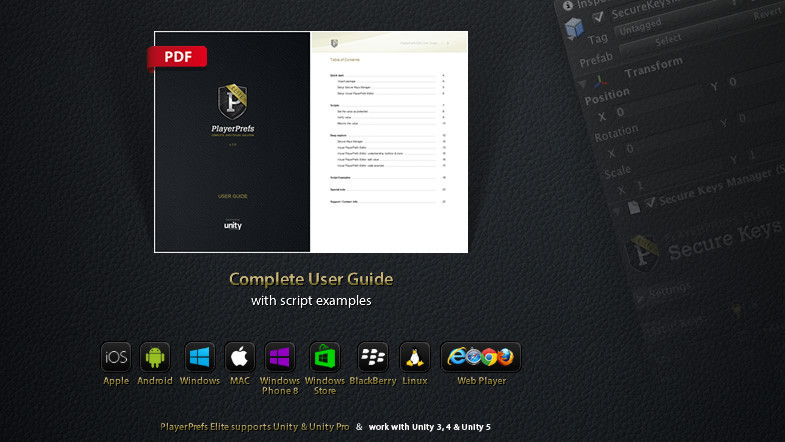Click the small shield icon on contents page header
The image size is (785, 442).
pos(334,44)
